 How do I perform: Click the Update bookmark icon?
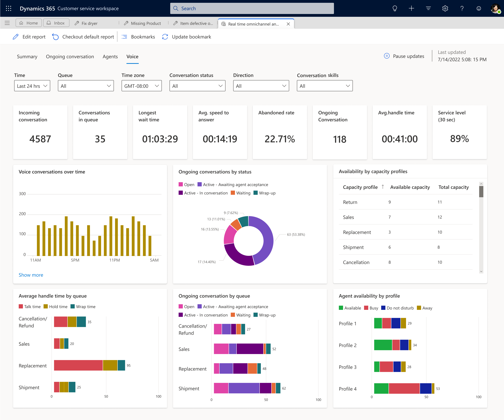pos(165,37)
